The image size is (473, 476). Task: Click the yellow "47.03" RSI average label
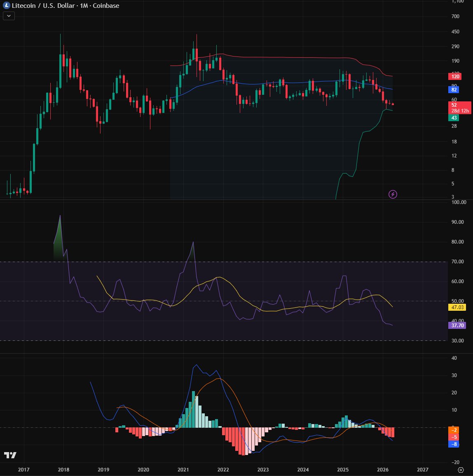(457, 307)
